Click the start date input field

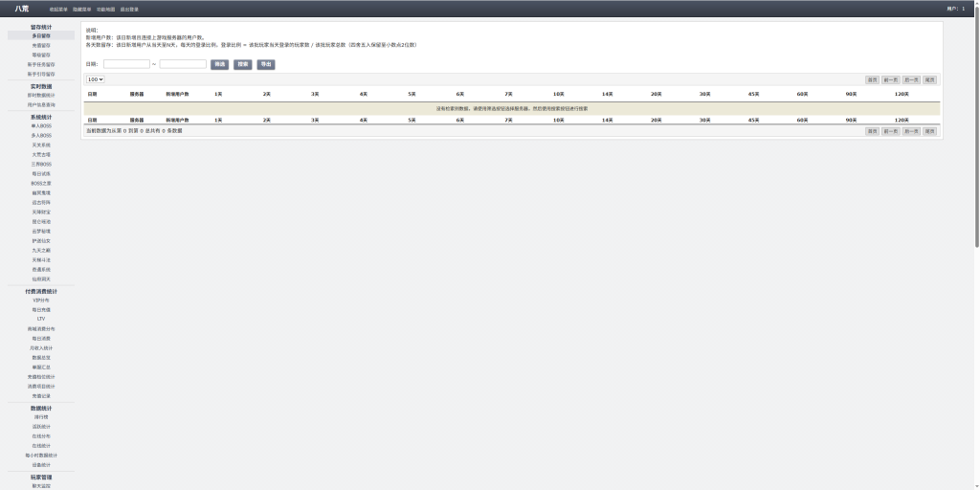click(126, 64)
